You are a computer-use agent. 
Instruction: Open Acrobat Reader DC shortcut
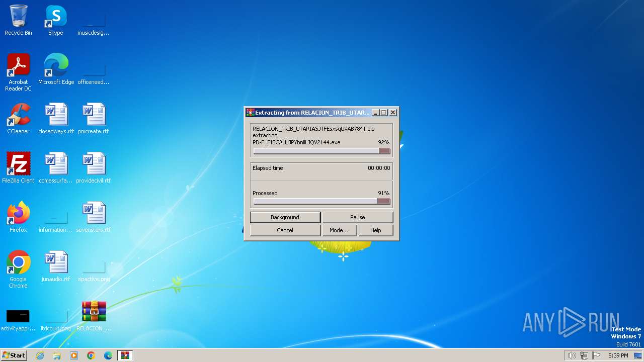pyautogui.click(x=18, y=72)
